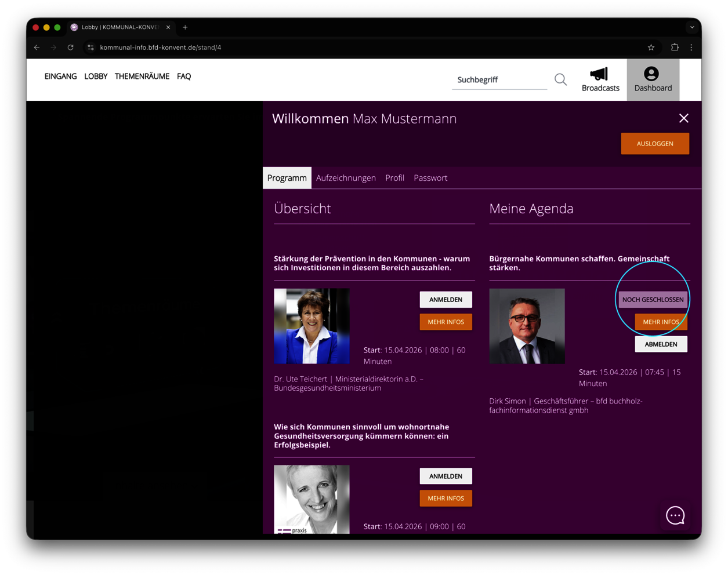Open Chrome three-dot menu
728x575 pixels.
[x=691, y=48]
